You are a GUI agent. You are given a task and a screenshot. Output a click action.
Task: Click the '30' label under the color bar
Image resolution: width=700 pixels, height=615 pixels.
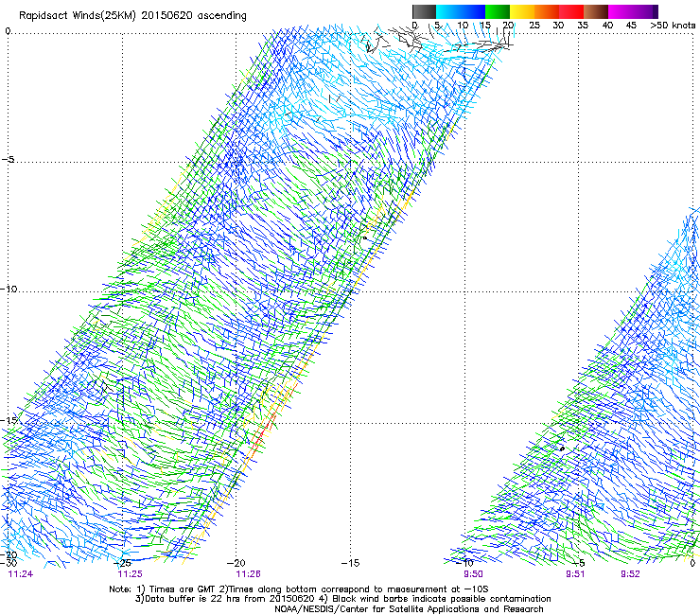coord(558,25)
